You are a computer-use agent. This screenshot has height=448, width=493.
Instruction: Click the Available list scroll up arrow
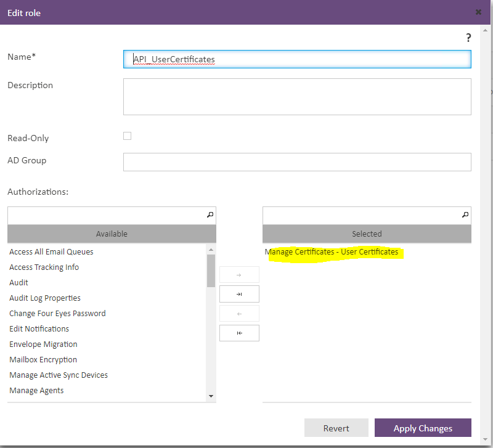[211, 250]
